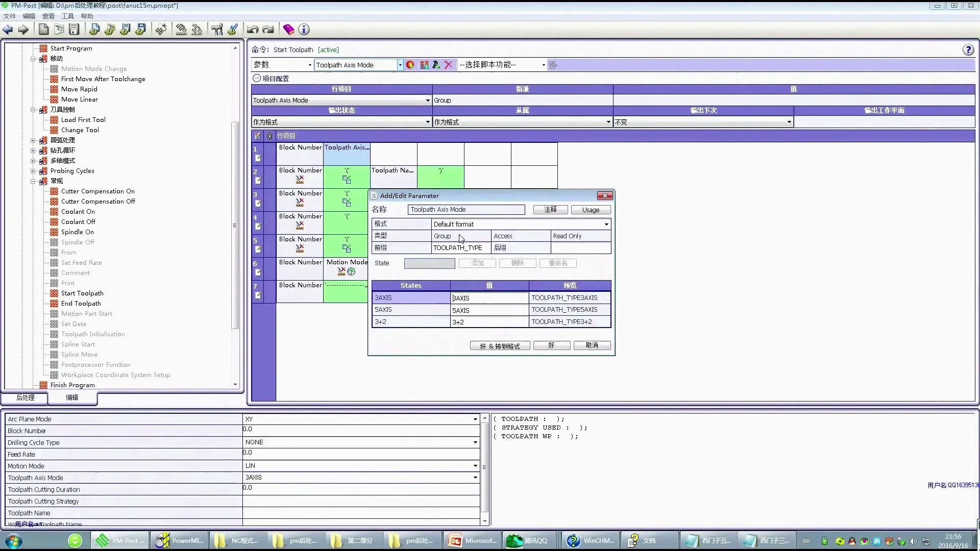Screen dimensions: 980x551
Task: Click the new blank document icon
Action: tap(44, 30)
